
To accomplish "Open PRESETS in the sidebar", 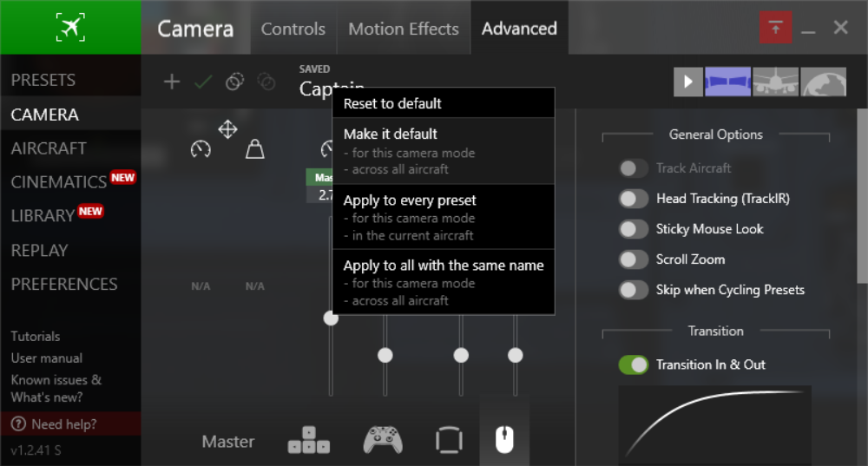I will [70, 80].
